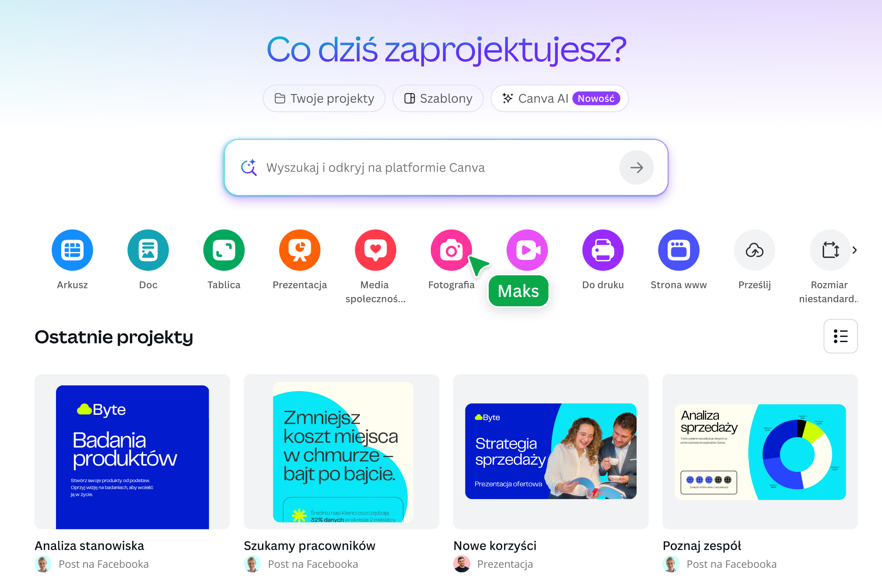Choose the Media społecznościowe heart icon
Viewport: 882px width, 588px height.
(375, 250)
